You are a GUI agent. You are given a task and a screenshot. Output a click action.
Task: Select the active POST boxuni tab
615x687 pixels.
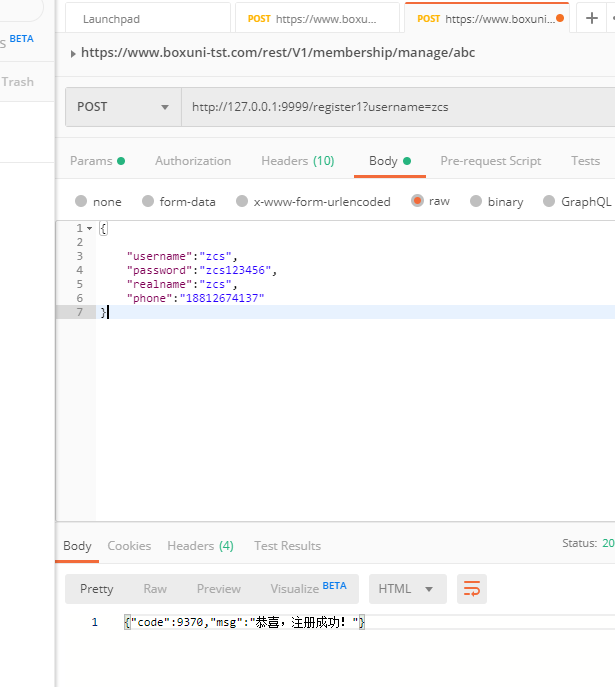click(486, 19)
